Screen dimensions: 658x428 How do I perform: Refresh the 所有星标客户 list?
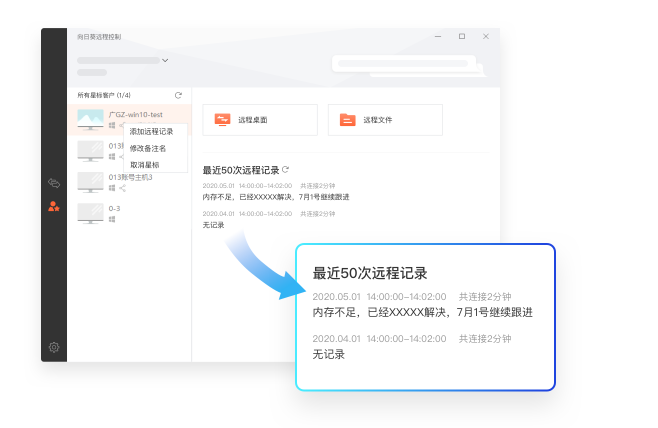pos(178,95)
